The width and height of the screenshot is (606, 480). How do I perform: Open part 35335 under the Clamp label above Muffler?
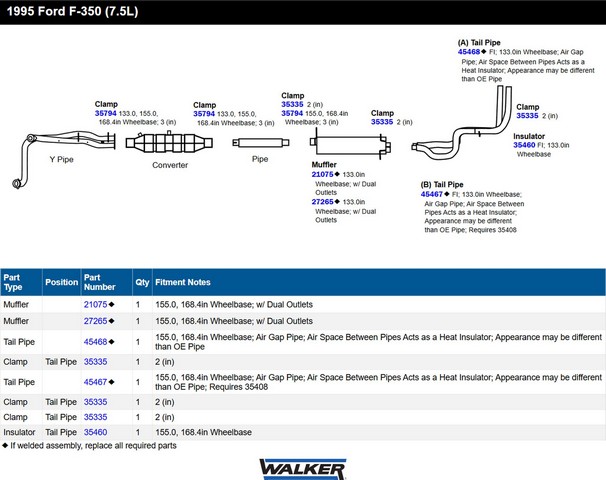point(292,104)
